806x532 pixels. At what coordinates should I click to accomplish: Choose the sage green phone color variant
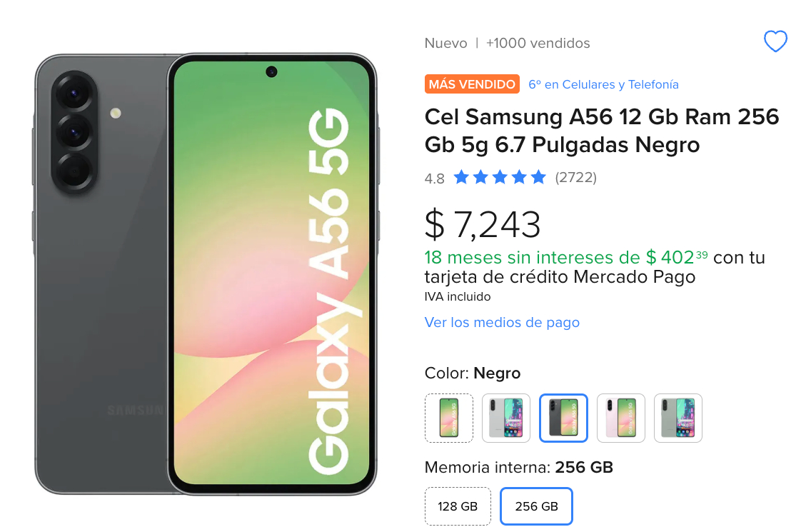click(678, 418)
